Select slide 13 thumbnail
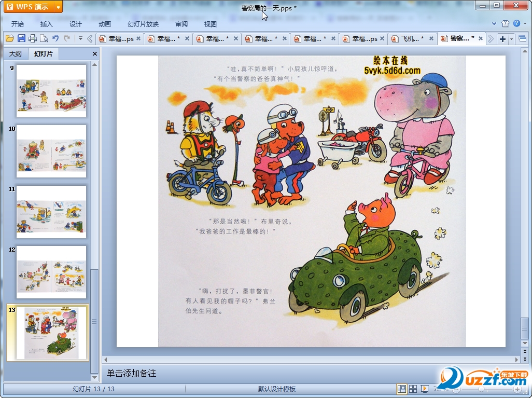Image resolution: width=532 pixels, height=398 pixels. 51,333
